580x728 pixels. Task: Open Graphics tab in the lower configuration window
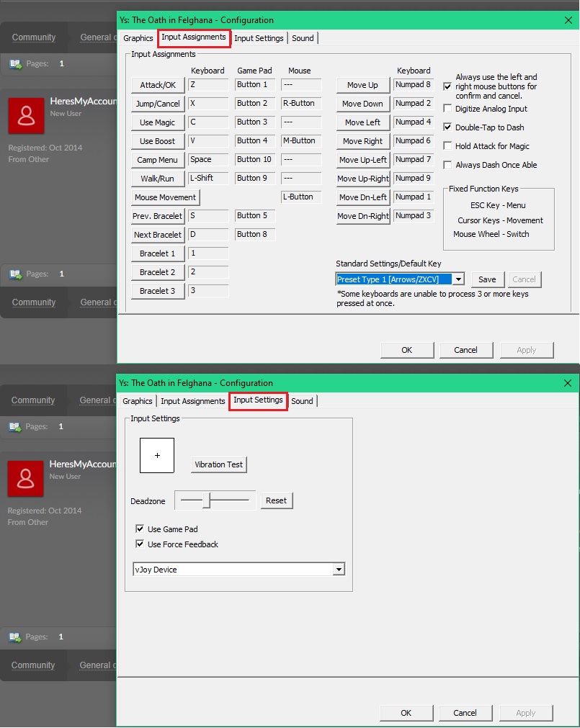point(138,401)
